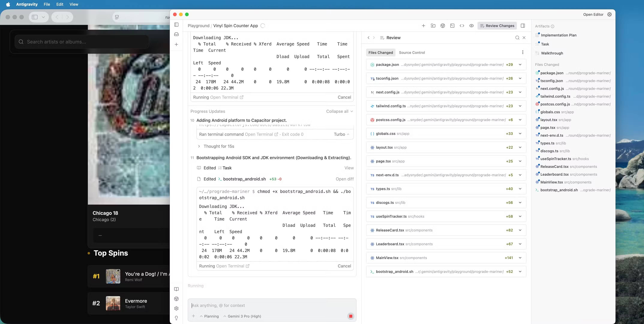Open the File menu in menu bar
This screenshot has width=644, height=324.
(47, 4)
